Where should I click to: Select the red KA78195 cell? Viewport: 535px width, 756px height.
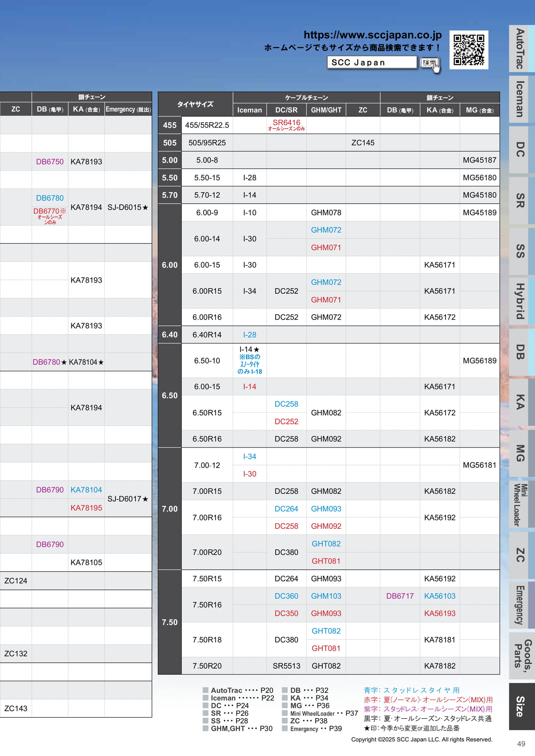86,508
